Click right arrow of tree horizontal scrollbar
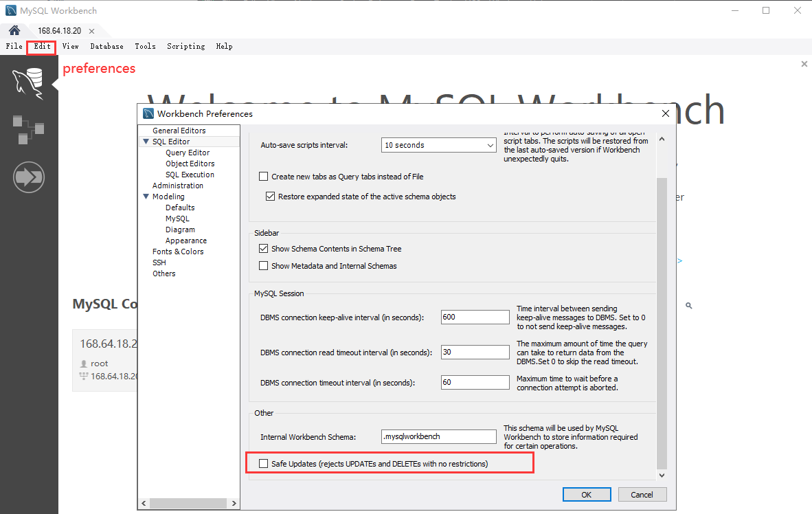 (x=234, y=503)
